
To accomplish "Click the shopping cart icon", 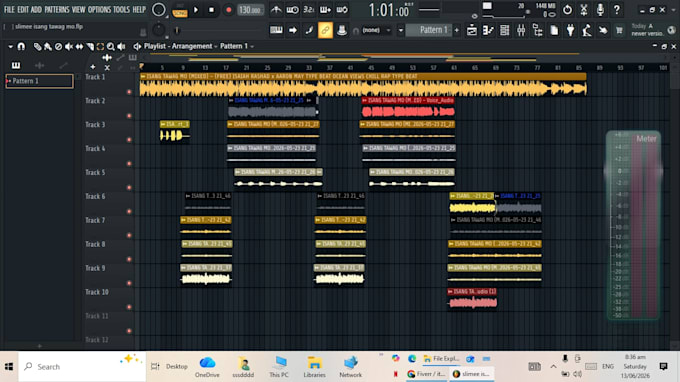I will (619, 30).
